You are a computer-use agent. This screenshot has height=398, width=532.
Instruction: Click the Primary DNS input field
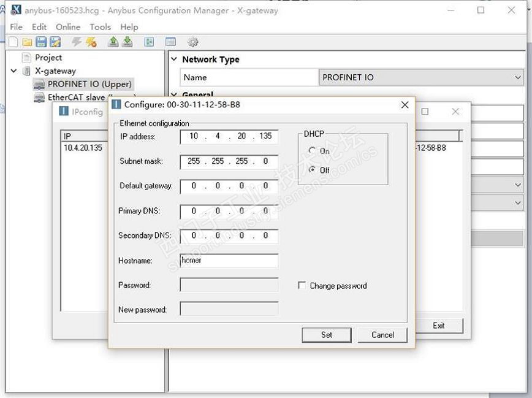[229, 211]
